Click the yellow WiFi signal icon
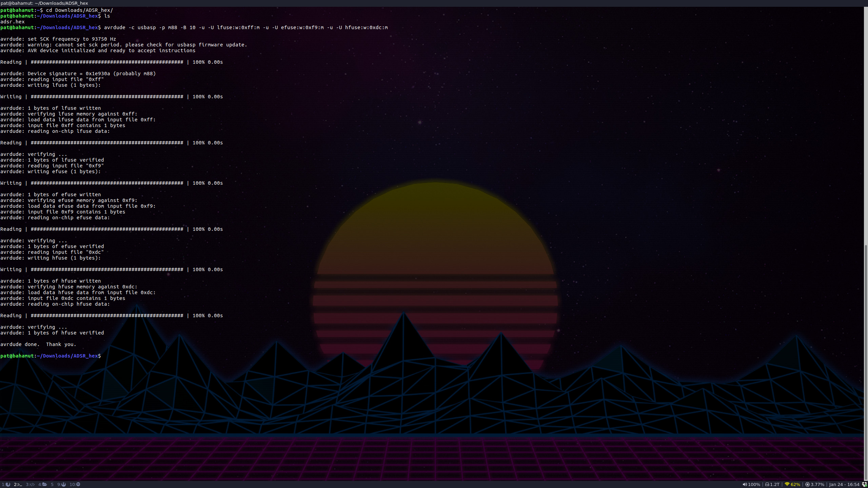Screen dimensions: 868x488 tap(787, 484)
